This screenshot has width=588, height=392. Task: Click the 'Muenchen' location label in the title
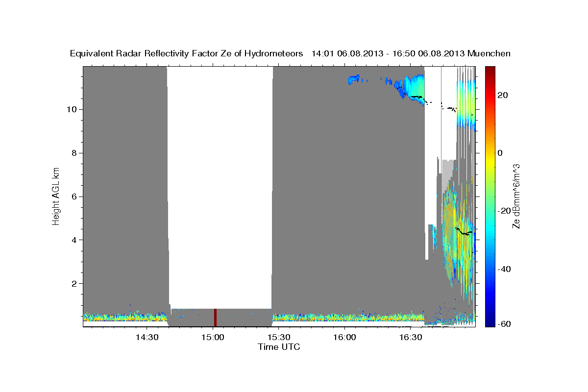click(489, 54)
